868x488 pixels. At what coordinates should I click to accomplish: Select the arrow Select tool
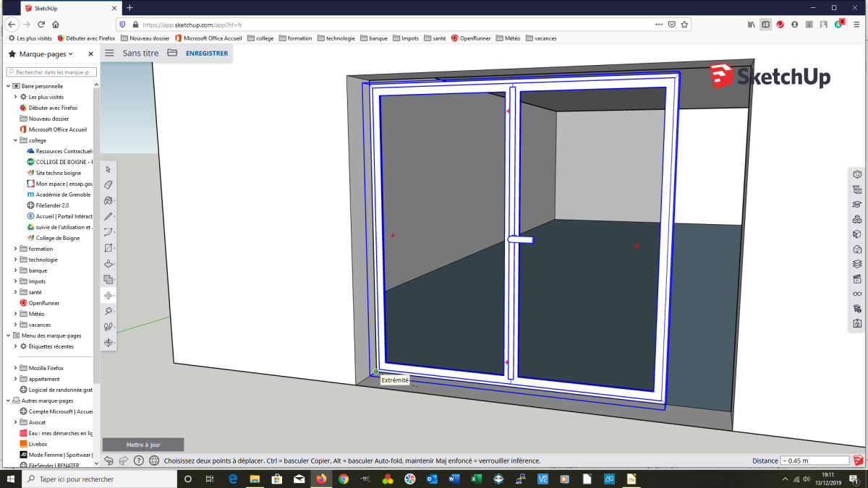(x=109, y=169)
